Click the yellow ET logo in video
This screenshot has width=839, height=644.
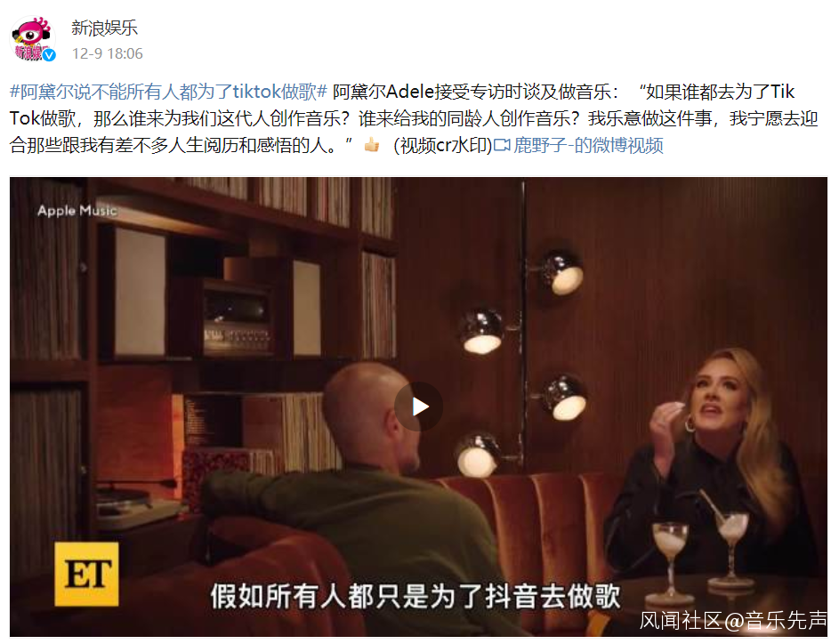point(86,574)
